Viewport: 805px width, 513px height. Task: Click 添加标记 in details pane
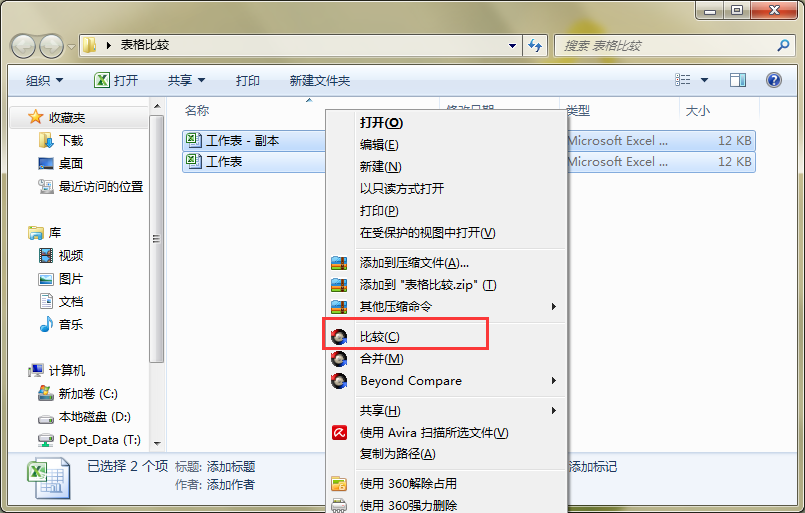point(593,467)
